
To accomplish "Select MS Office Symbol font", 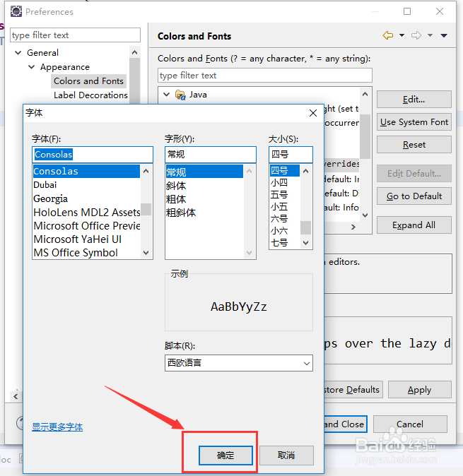I will 86,253.
